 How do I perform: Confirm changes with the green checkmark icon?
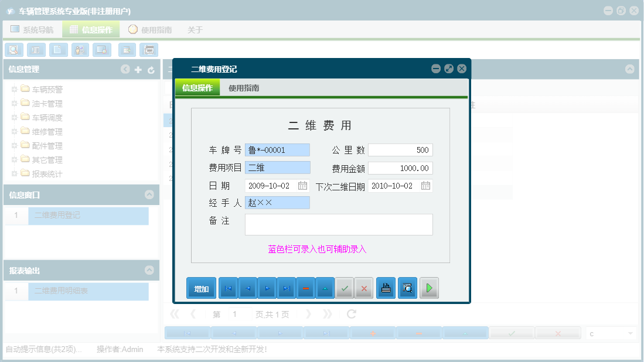[345, 288]
